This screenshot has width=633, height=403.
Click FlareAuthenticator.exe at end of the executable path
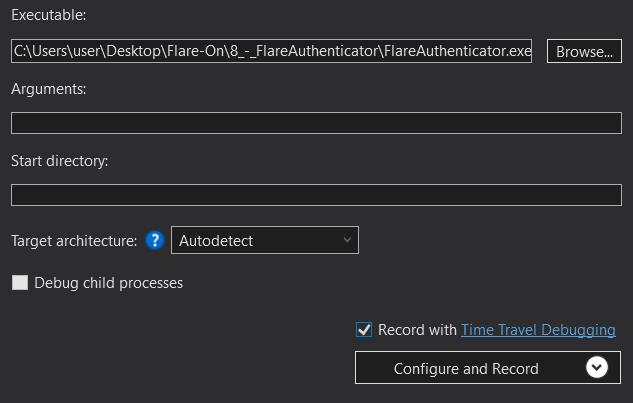457,51
